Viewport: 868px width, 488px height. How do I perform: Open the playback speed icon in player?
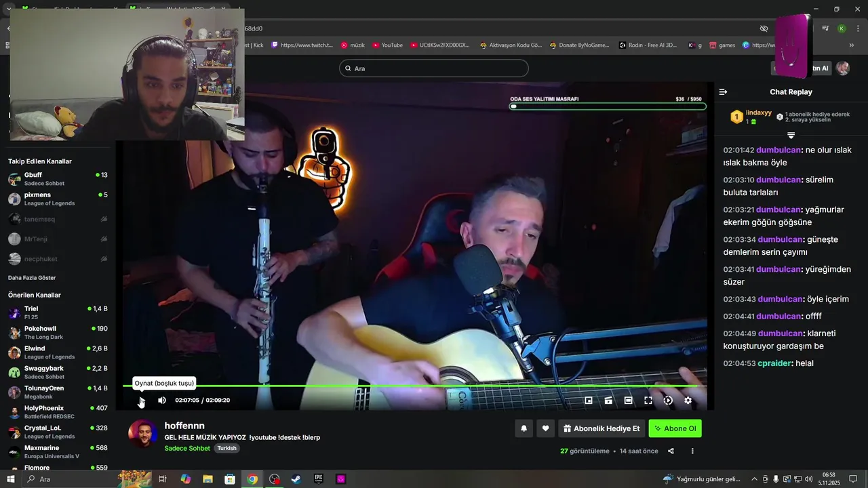click(668, 401)
